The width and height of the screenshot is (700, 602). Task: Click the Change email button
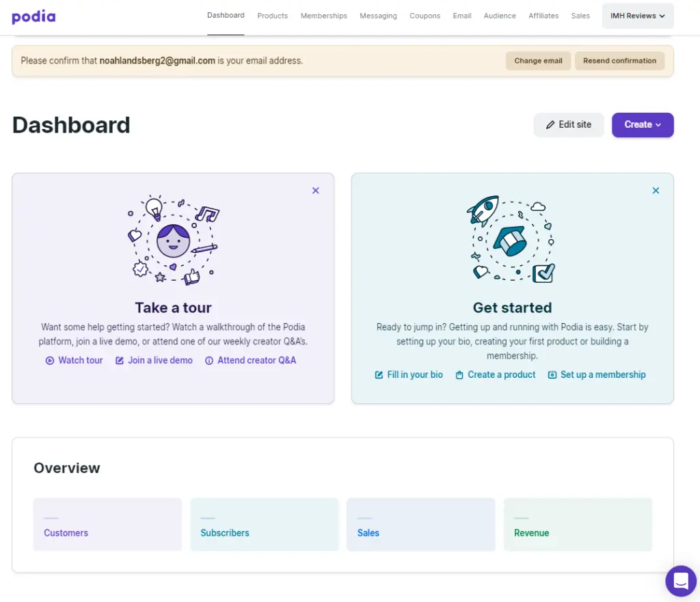[538, 61]
